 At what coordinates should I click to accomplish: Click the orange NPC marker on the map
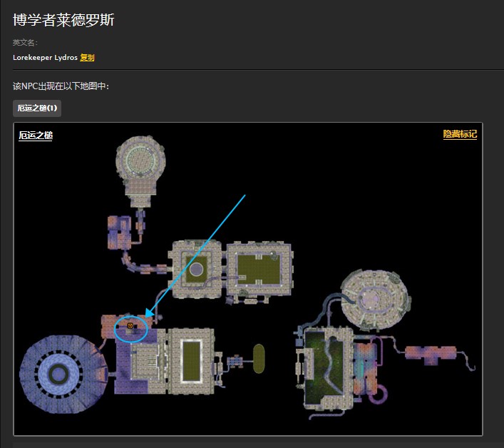[x=130, y=326]
